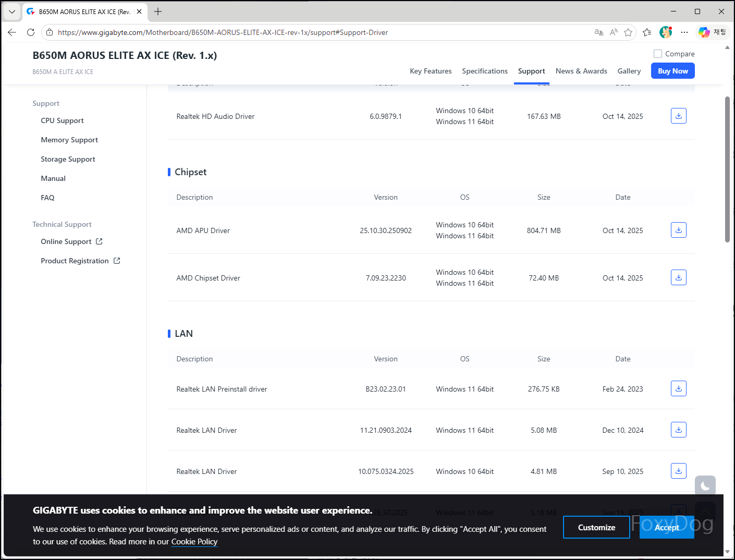Click the scrollbar down arrow

[727, 552]
